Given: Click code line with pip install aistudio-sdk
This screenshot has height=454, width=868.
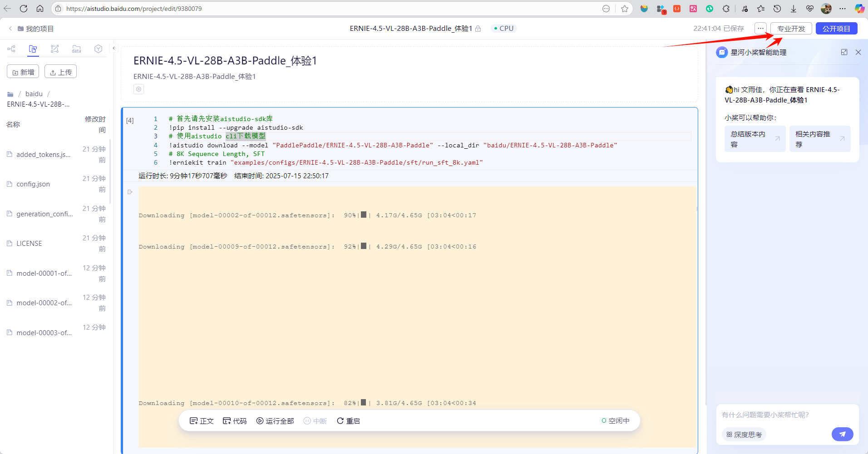Looking at the screenshot, I should tap(236, 127).
